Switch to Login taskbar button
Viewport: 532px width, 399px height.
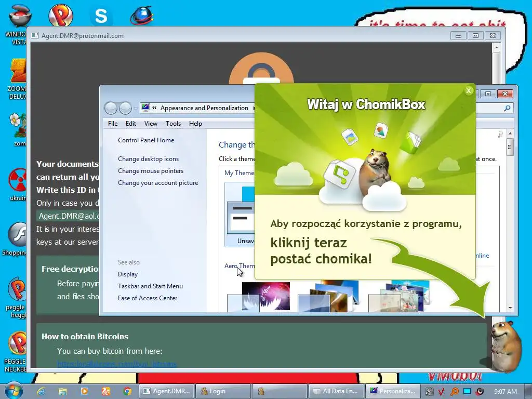(223, 391)
